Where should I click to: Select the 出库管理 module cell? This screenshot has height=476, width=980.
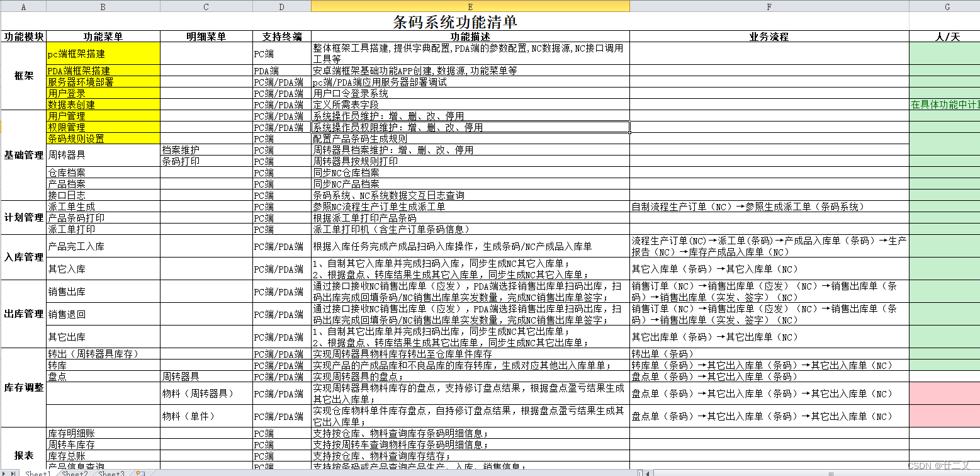click(23, 314)
